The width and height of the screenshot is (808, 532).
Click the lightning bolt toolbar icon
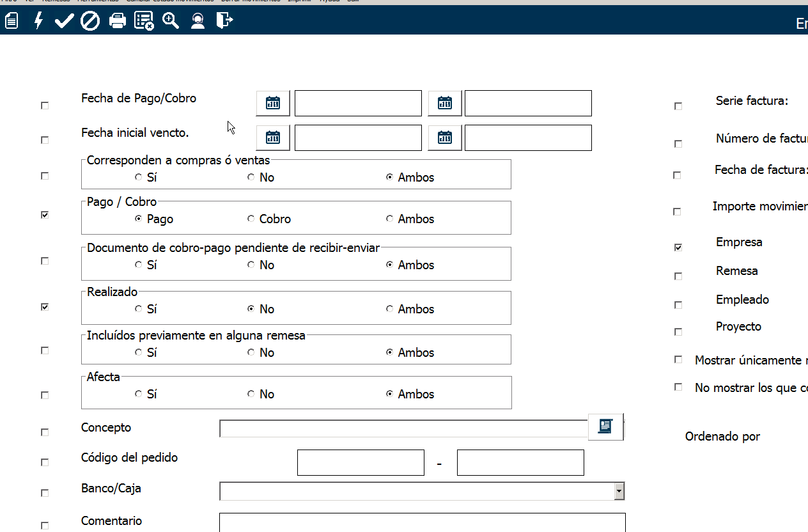(x=38, y=21)
